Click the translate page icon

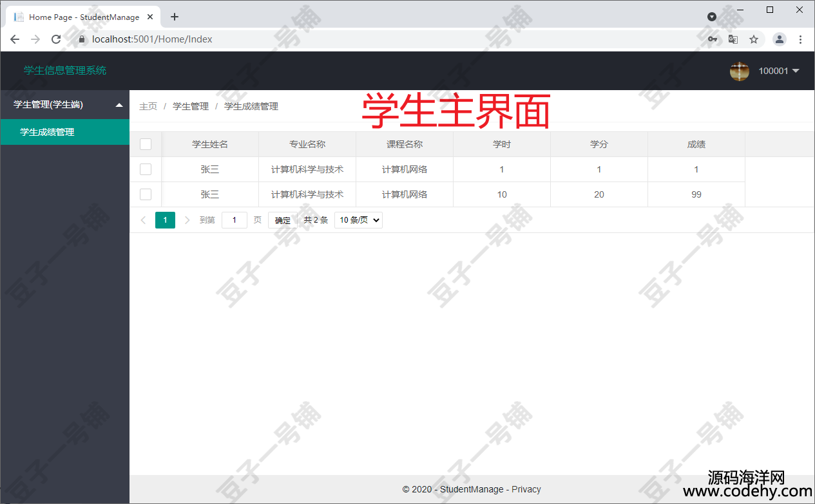point(733,39)
